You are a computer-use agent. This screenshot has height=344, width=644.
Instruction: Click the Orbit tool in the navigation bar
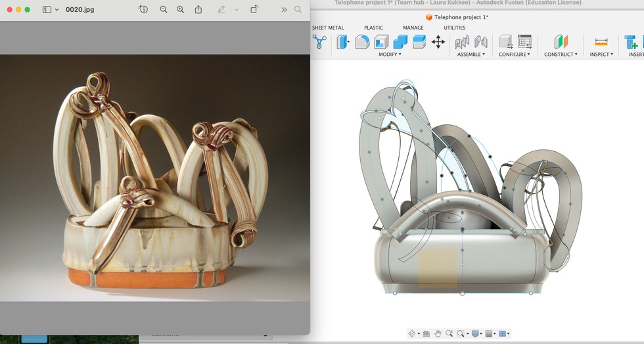pos(412,333)
